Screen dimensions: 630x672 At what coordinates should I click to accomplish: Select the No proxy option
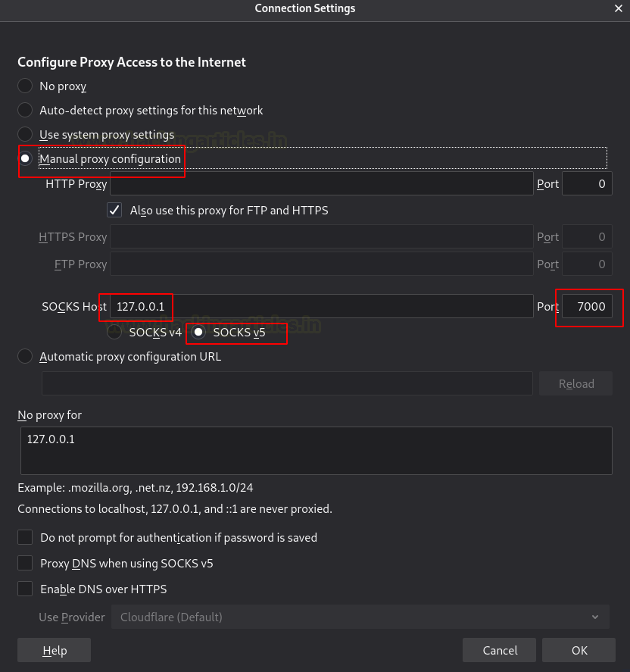[26, 86]
